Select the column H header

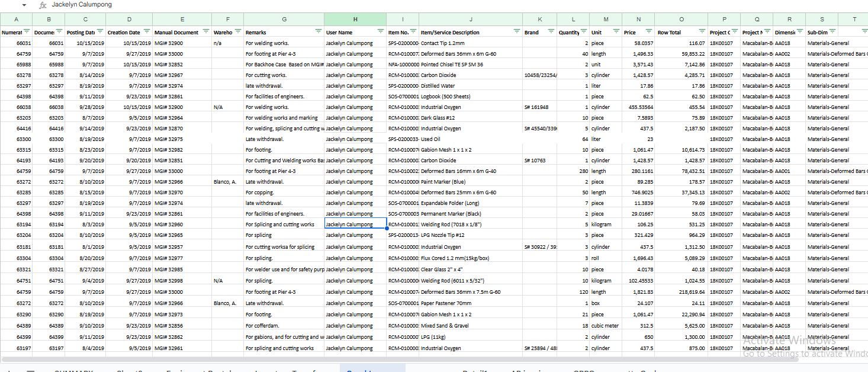[355, 20]
